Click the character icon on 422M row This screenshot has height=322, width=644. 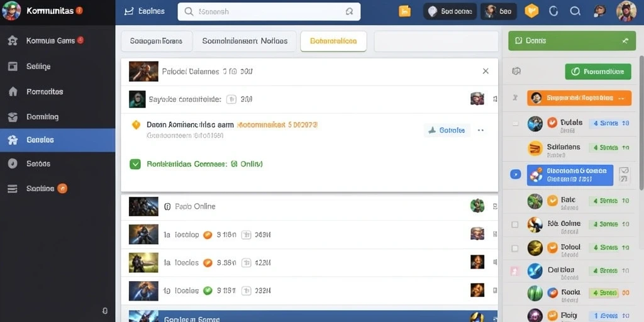tap(477, 262)
